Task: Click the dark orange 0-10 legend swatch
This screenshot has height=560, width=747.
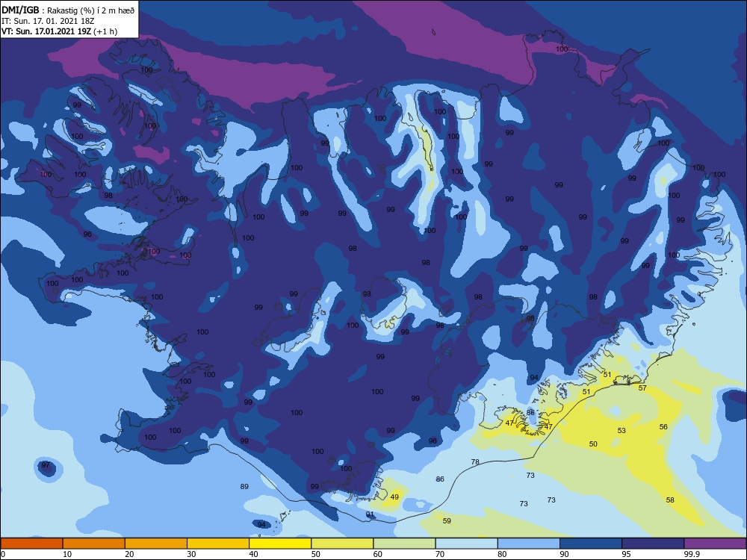Action: (31, 544)
